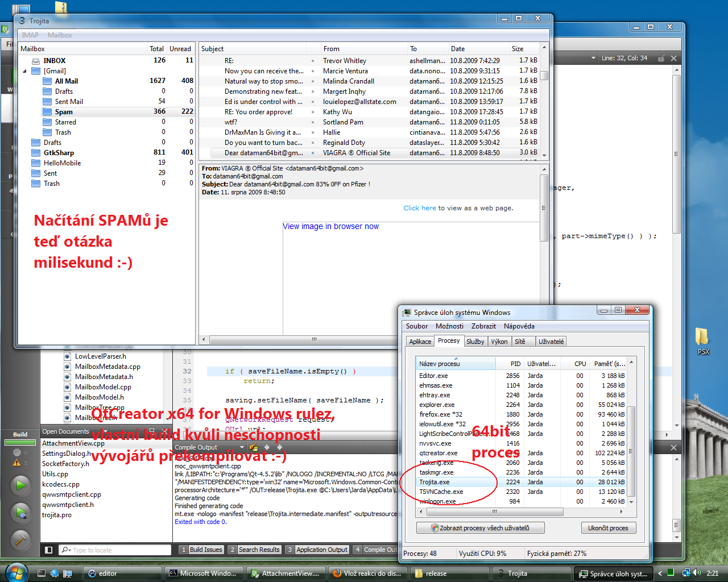Open Soubor menu in Task Manager
Viewport: 728px width, 582px height.
(x=417, y=326)
